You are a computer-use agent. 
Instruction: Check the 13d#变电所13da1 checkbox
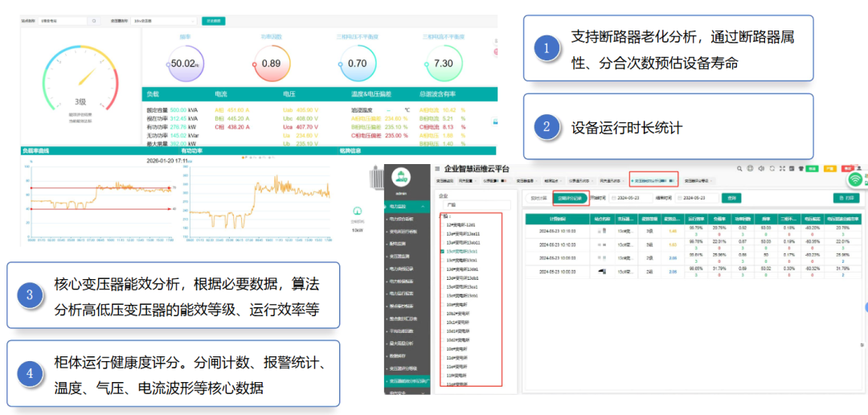click(x=441, y=269)
